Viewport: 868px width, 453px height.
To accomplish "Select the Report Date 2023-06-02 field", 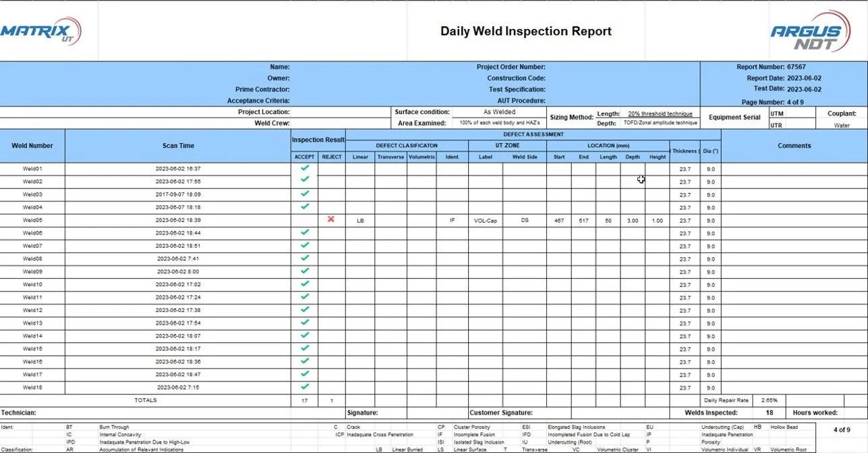I will pos(783,78).
